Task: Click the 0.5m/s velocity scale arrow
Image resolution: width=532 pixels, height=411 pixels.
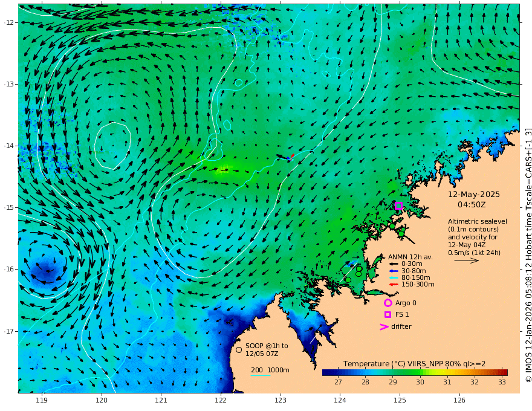Action: pos(467,261)
